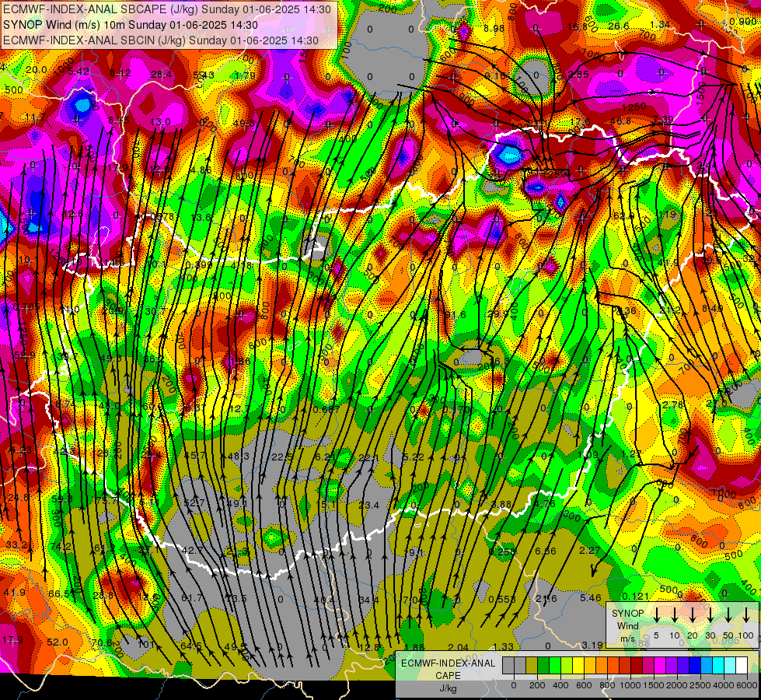Viewport: 761px width, 700px height.
Task: Pick the olive swatch in CAPE legend
Action: tap(532, 666)
